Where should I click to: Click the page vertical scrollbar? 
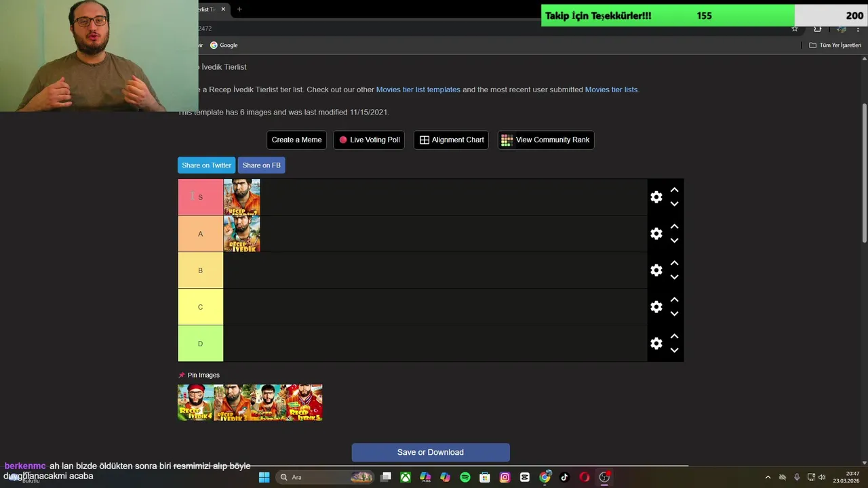click(864, 173)
